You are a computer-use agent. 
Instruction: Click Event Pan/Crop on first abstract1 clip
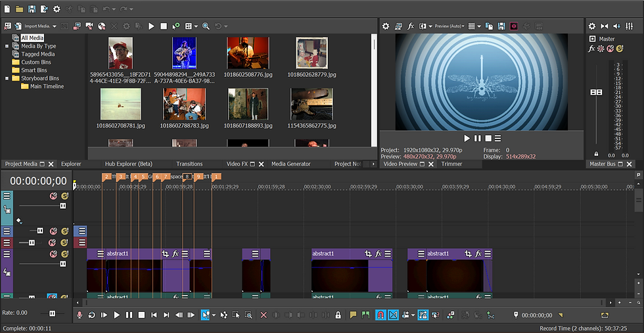click(165, 253)
